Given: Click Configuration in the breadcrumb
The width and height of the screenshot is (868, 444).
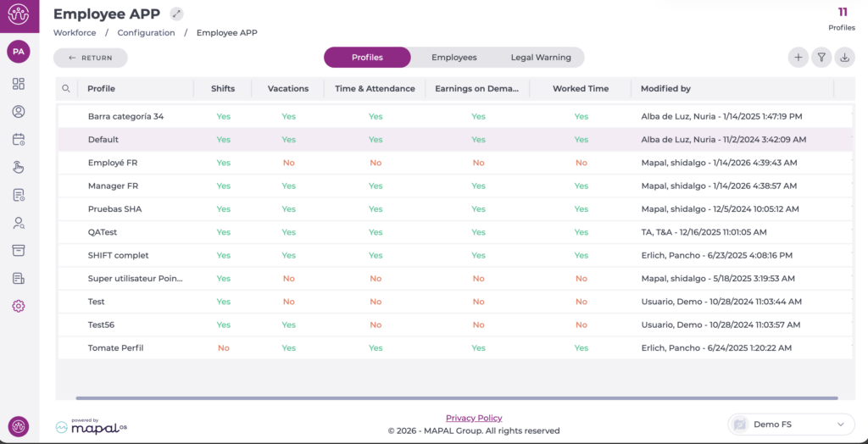Looking at the screenshot, I should click(146, 33).
